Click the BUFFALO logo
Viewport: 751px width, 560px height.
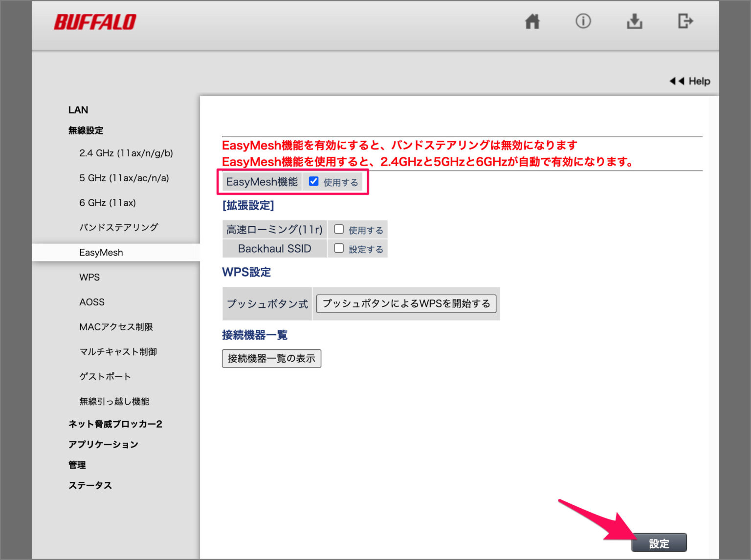pos(96,22)
